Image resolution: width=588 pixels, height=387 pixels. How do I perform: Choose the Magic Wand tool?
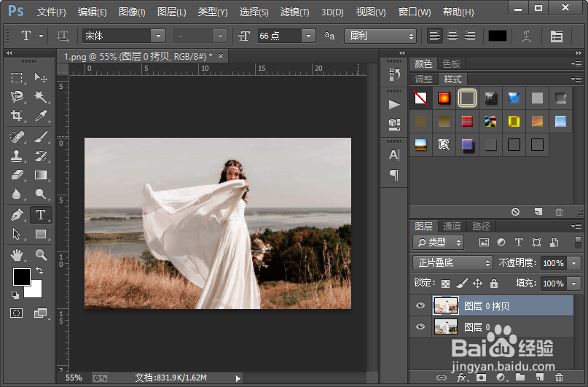[41, 97]
